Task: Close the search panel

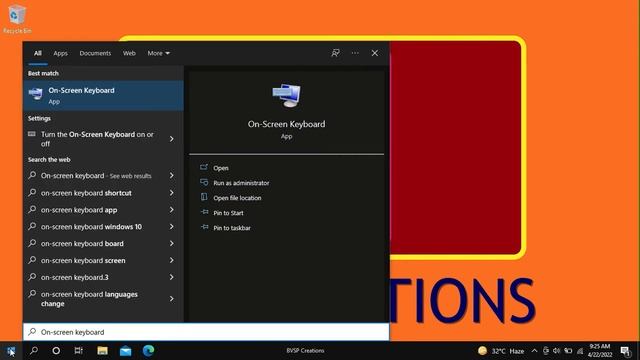Action: coord(374,53)
